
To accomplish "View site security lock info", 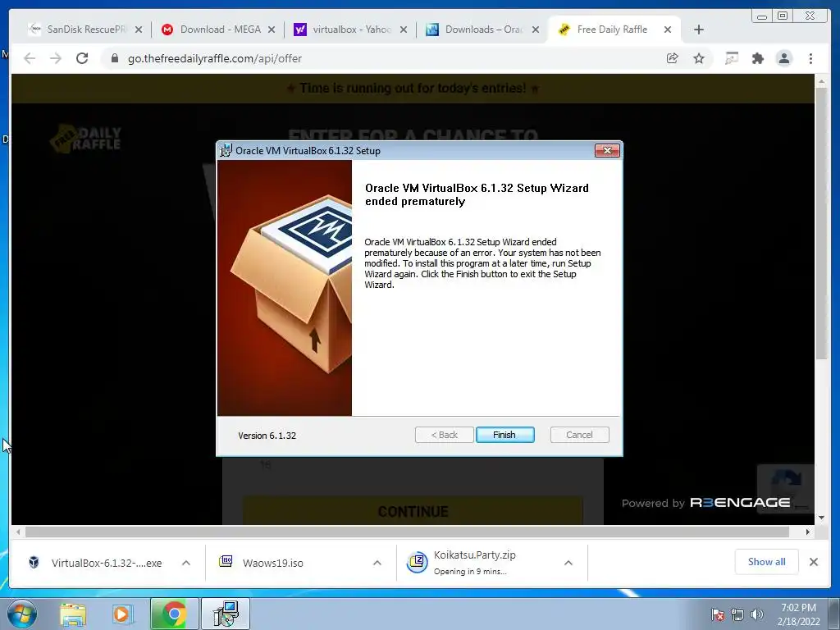I will pyautogui.click(x=115, y=58).
